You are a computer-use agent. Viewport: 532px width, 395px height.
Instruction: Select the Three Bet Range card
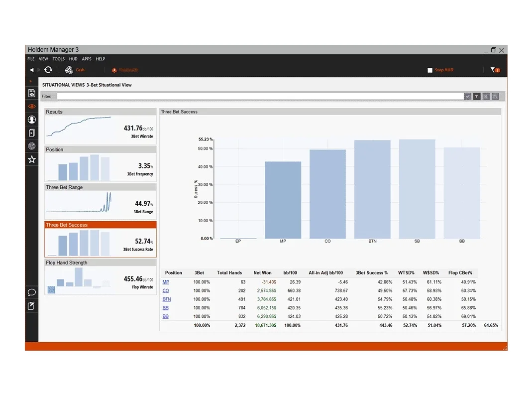pos(101,202)
